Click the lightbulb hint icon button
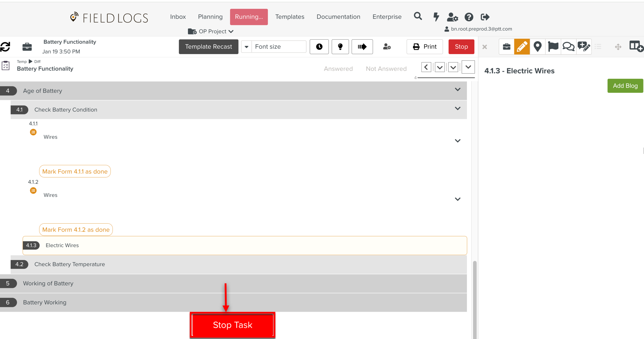The image size is (644, 339). 340,47
